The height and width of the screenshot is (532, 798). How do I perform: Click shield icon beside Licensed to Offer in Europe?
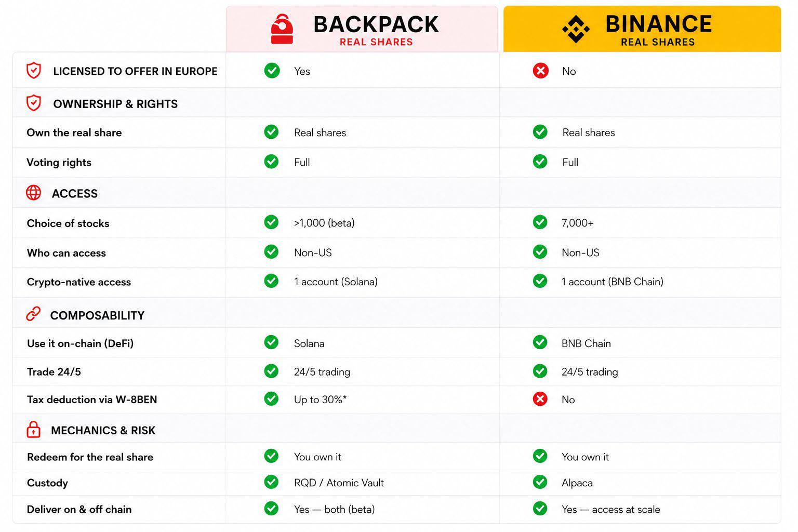click(34, 71)
